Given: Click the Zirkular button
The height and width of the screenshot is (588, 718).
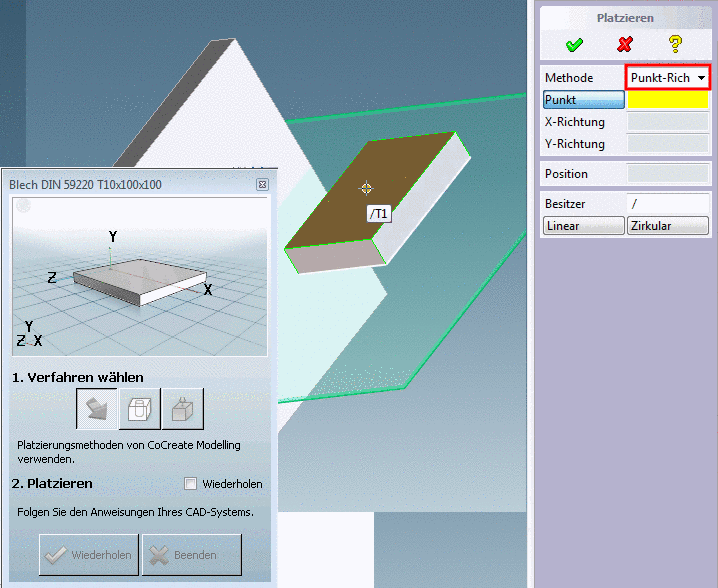Looking at the screenshot, I should (668, 226).
